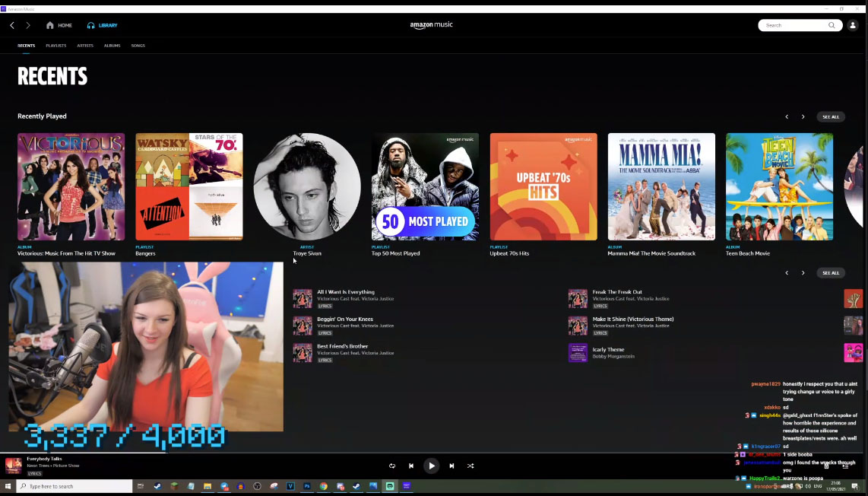Viewport: 868px width, 496px height.
Task: Open Lyrics badge under 'Freak The Freak Out'
Action: click(x=600, y=306)
